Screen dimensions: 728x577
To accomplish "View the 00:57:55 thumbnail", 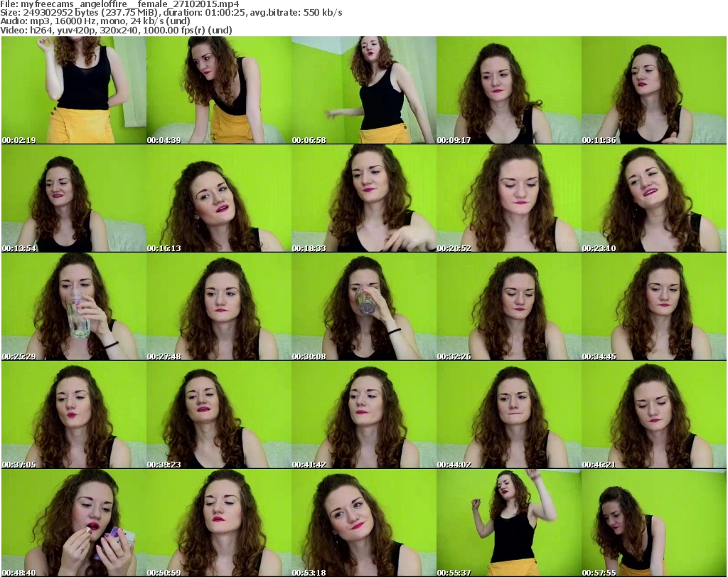I will (654, 523).
